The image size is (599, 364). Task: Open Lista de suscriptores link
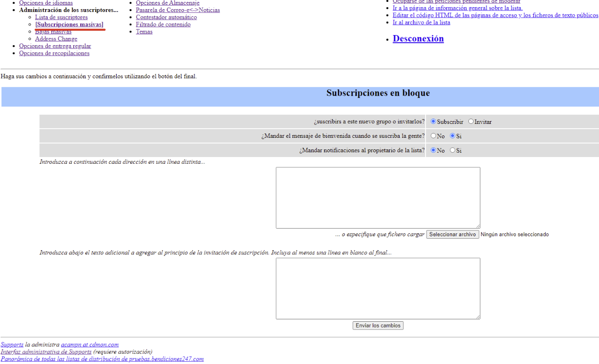61,17
